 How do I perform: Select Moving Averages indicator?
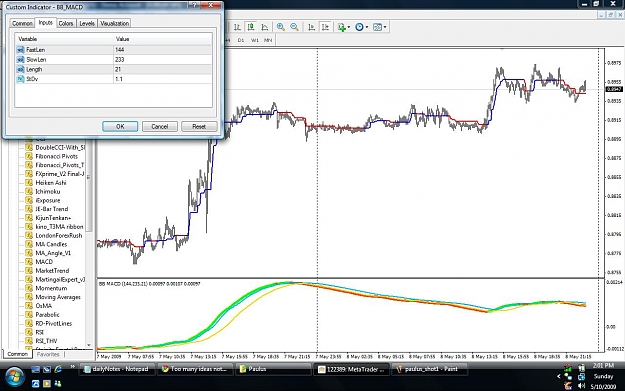point(58,297)
